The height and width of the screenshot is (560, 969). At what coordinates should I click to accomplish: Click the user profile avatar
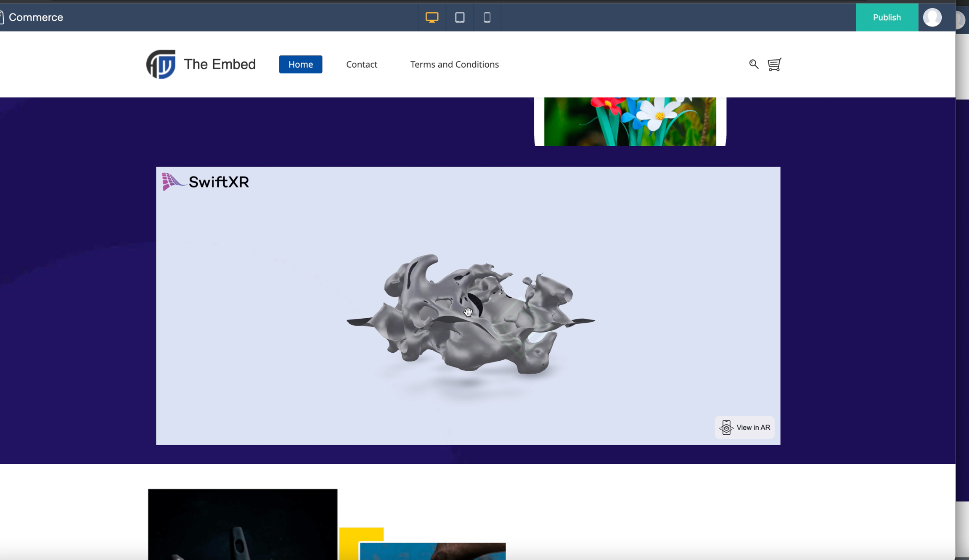click(x=932, y=17)
